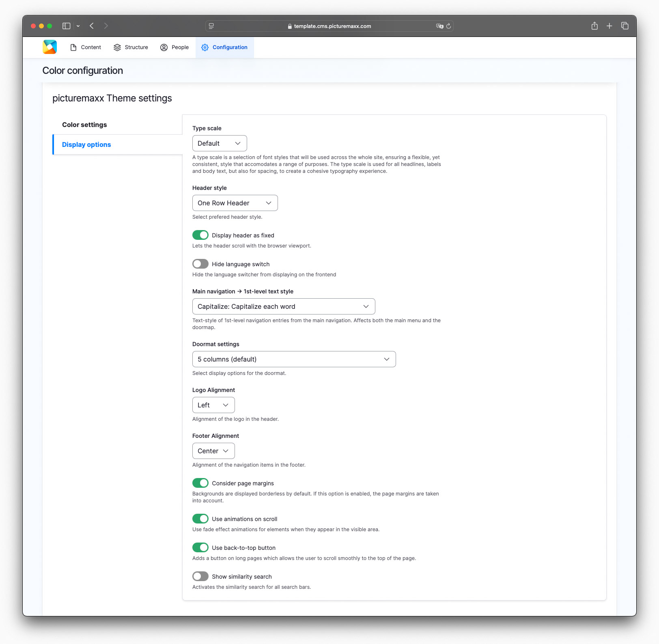Click the Use animations on scroll label
Viewport: 659px width, 644px height.
[x=245, y=519]
